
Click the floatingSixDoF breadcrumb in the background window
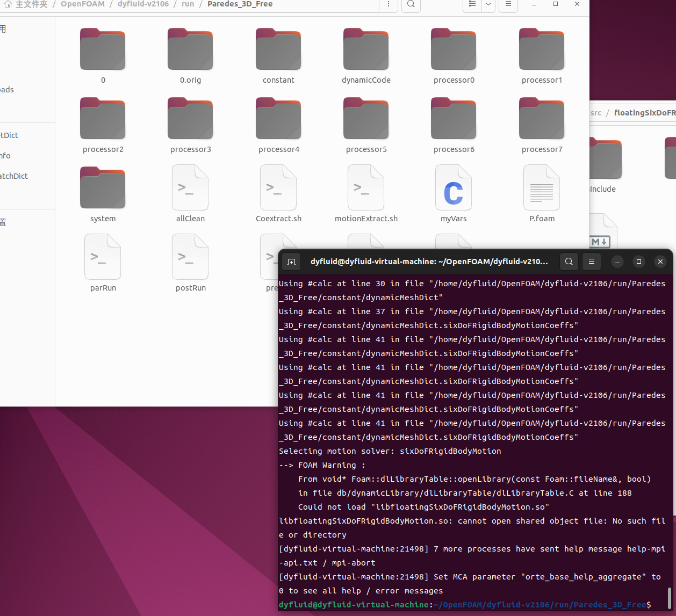(645, 113)
